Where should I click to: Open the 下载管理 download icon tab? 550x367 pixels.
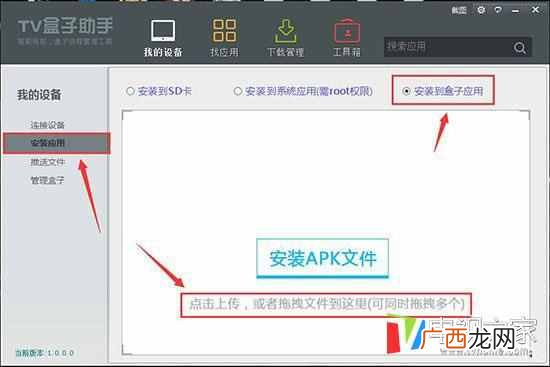pyautogui.click(x=286, y=38)
